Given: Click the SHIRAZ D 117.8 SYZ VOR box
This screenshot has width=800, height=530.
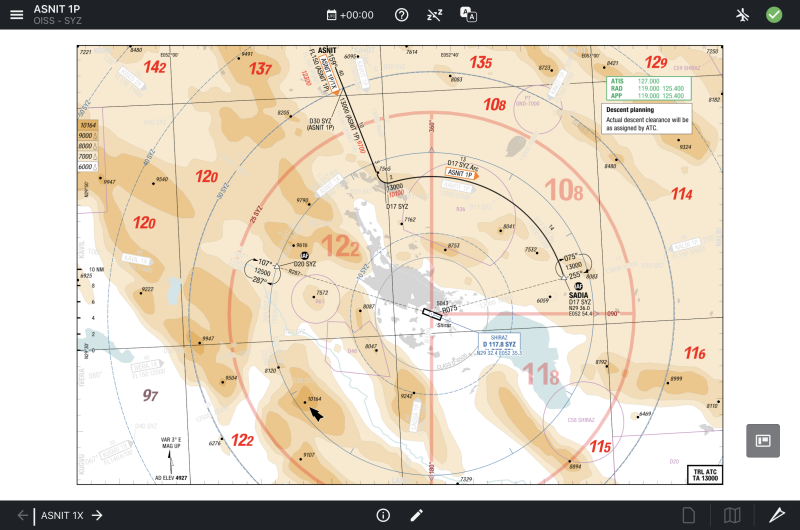Looking at the screenshot, I should (x=499, y=344).
